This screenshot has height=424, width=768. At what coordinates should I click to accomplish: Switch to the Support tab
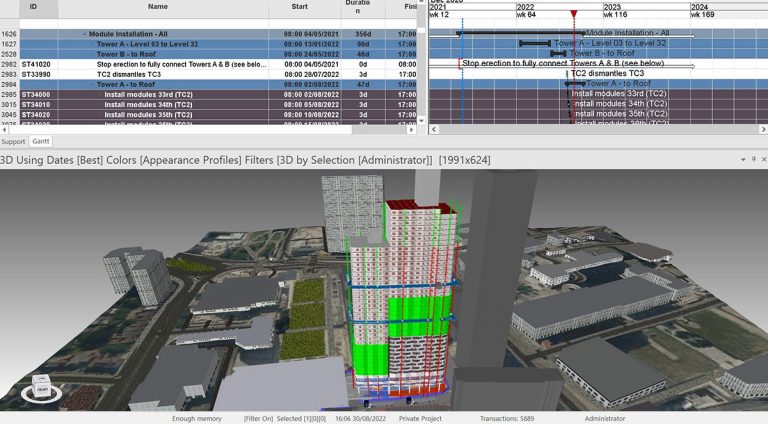(x=13, y=141)
